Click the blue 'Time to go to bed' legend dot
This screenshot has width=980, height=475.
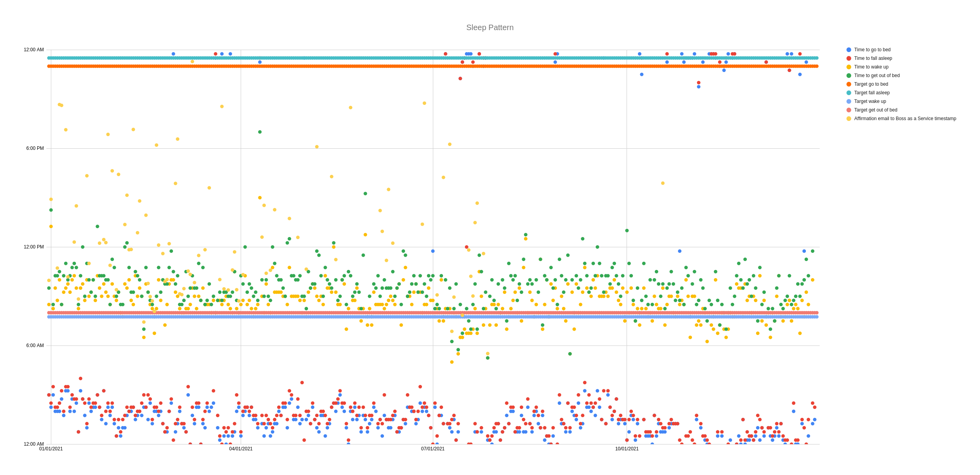tap(849, 50)
